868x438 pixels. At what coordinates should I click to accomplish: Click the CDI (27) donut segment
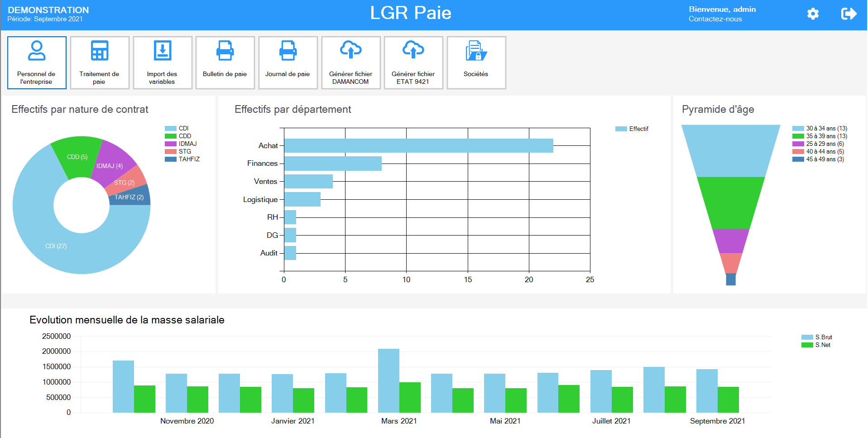56,246
